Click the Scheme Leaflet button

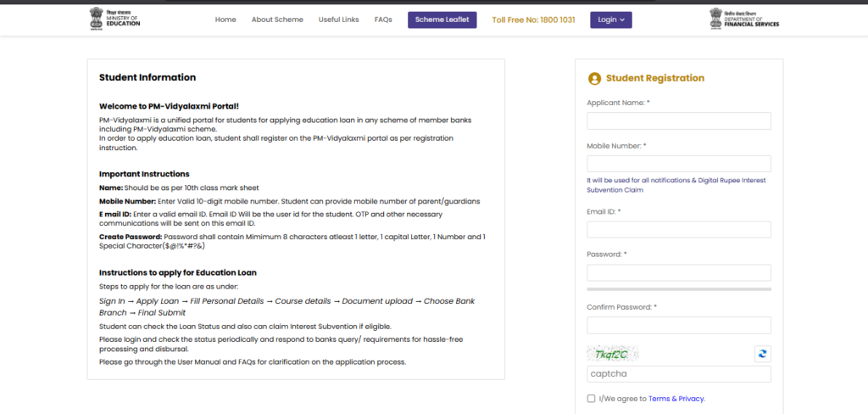[442, 20]
